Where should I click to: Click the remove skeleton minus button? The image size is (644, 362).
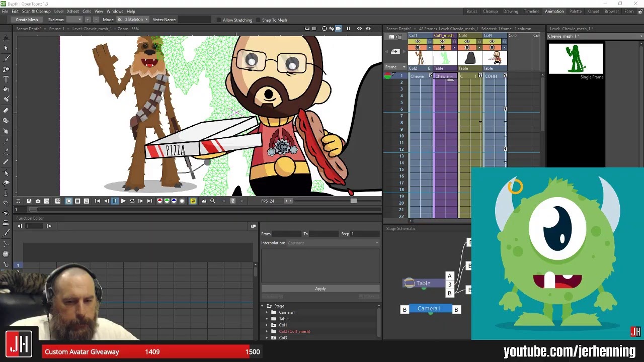click(96, 20)
